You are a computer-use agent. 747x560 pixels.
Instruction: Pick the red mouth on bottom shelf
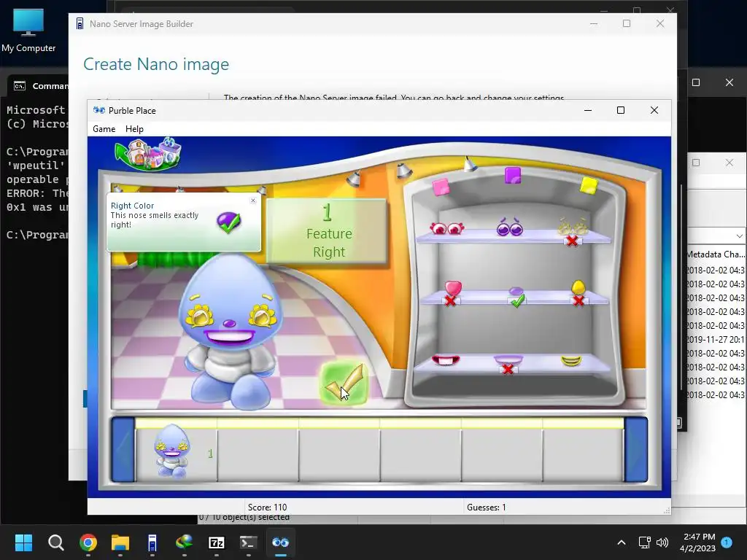446,360
